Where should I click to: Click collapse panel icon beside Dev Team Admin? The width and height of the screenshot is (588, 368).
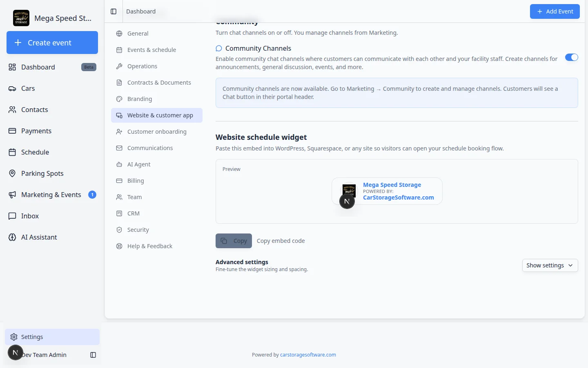(93, 355)
